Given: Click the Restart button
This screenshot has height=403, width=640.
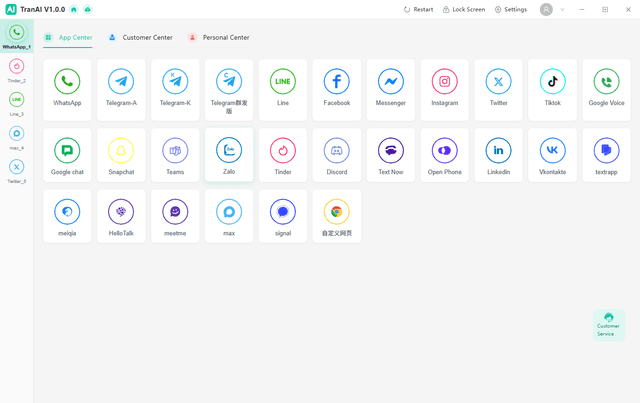Looking at the screenshot, I should 418,9.
